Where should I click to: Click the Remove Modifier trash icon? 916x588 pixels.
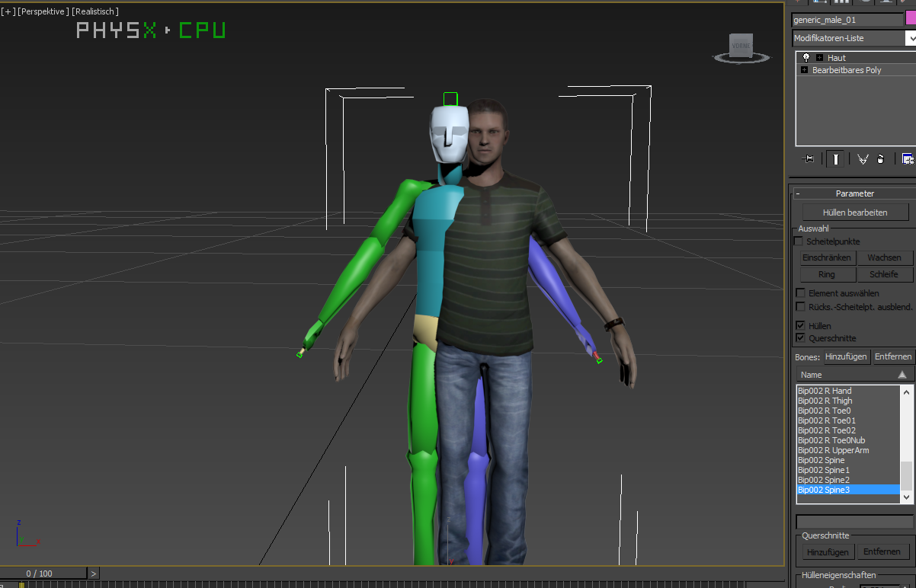[x=881, y=158]
